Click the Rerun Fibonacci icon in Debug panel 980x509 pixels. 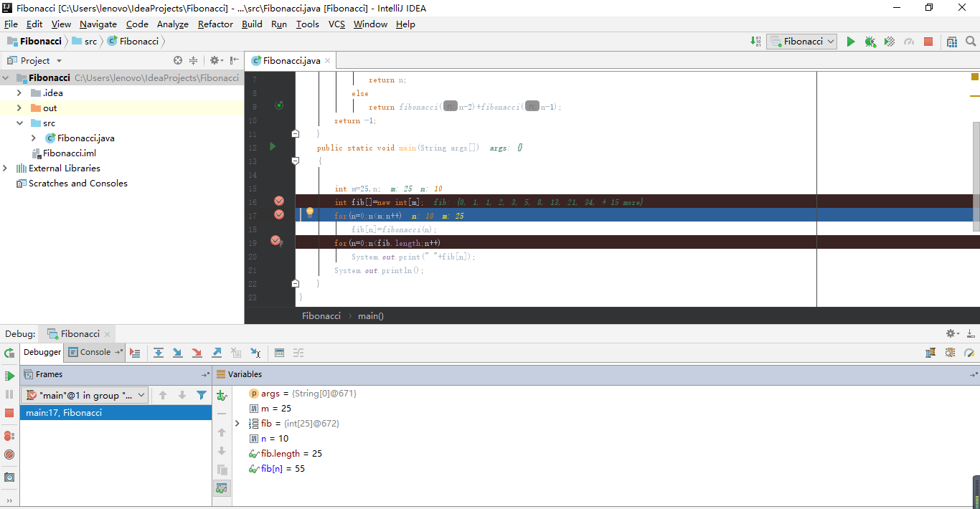click(x=9, y=353)
